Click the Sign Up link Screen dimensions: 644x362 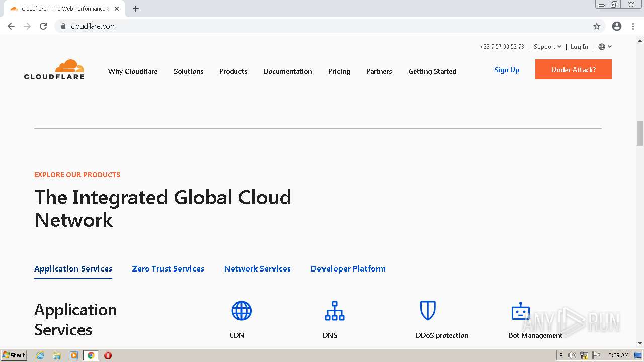(507, 70)
